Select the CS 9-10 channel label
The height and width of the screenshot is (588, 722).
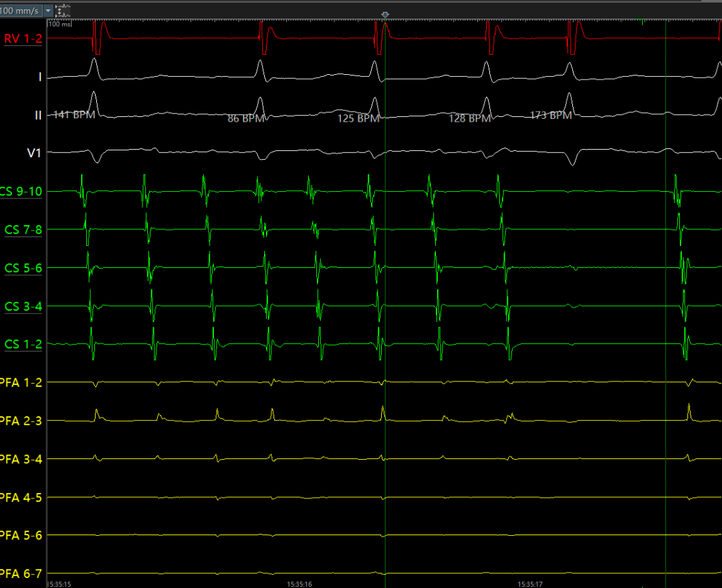click(x=21, y=192)
